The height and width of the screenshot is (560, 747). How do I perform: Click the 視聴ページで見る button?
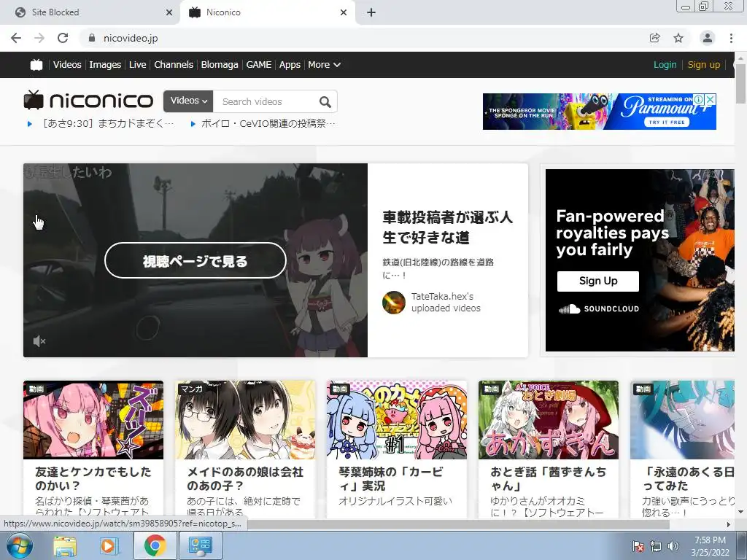tap(196, 260)
